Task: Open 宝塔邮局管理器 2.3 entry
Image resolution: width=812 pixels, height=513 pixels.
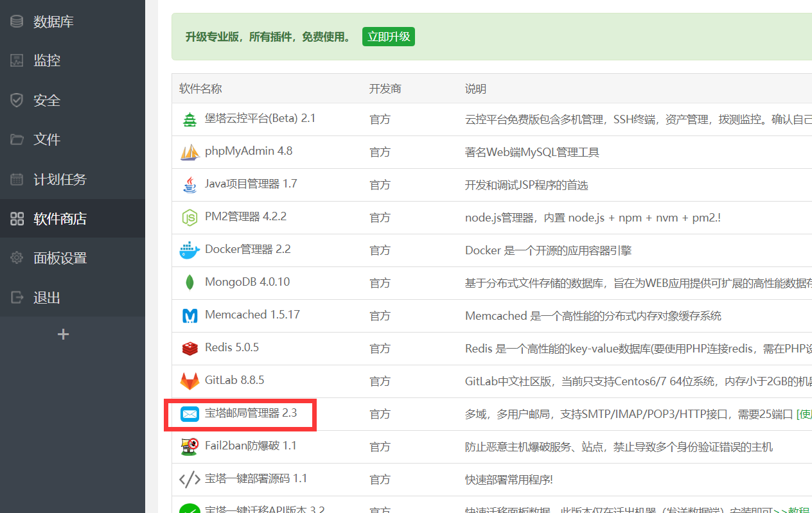Action: (251, 413)
